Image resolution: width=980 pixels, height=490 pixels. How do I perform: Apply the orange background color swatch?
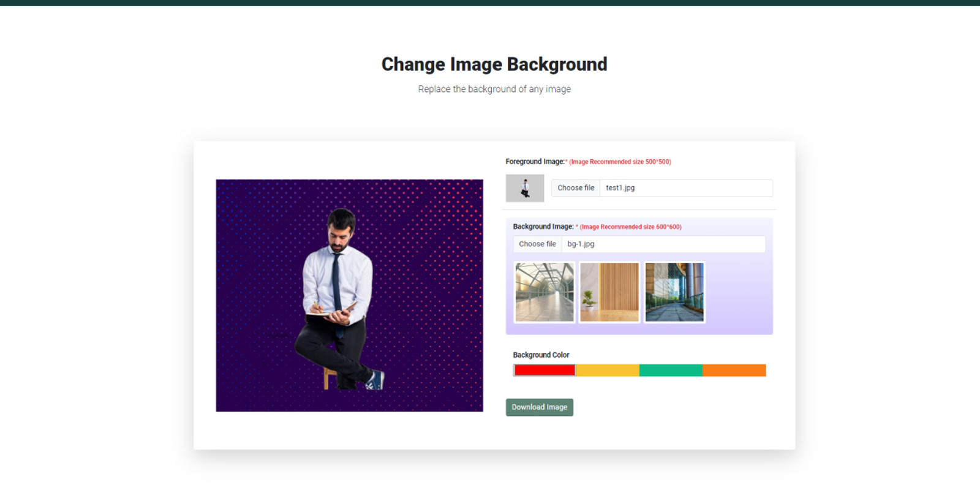734,370
